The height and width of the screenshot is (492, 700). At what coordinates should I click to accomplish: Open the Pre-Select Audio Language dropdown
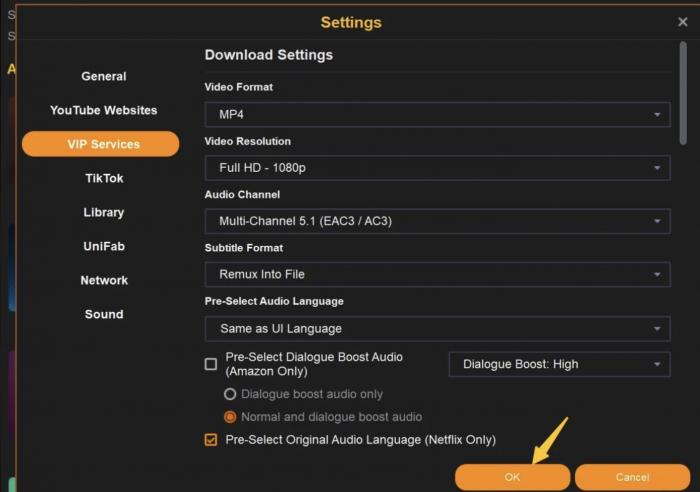[x=438, y=329]
